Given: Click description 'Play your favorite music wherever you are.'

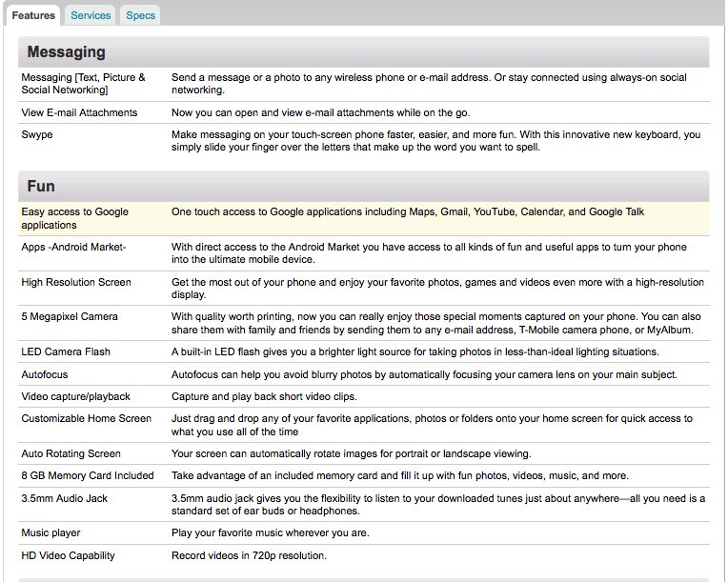Looking at the screenshot, I should pos(271,532).
